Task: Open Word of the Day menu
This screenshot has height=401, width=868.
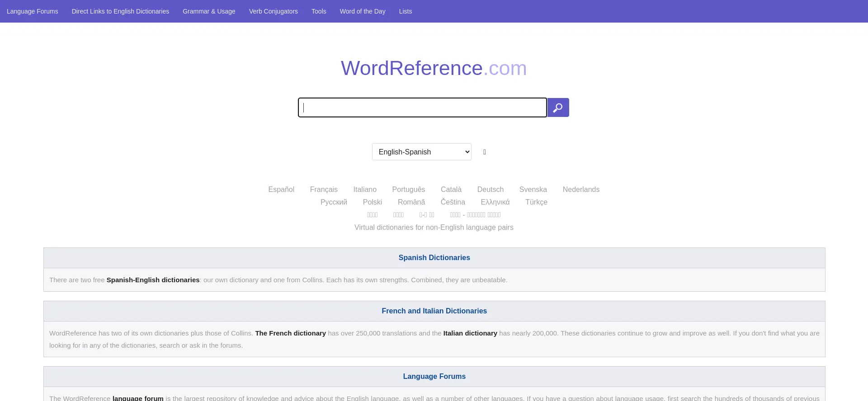Action: (363, 11)
